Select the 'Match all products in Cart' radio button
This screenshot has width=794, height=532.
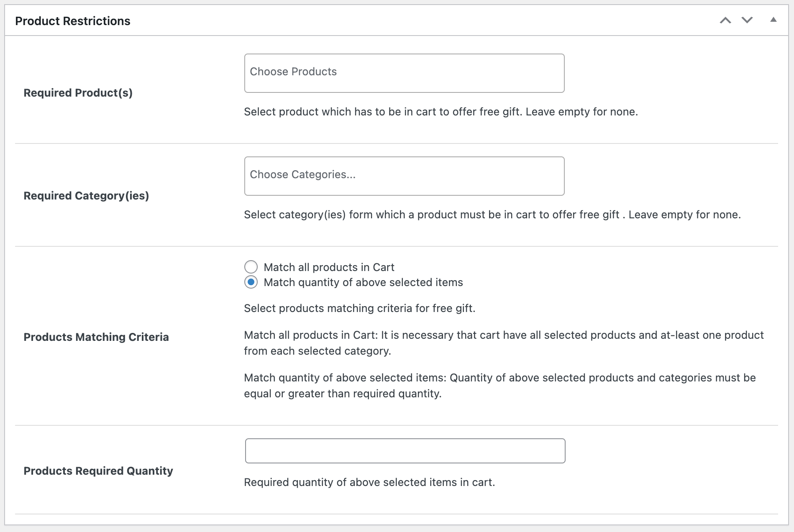point(251,267)
